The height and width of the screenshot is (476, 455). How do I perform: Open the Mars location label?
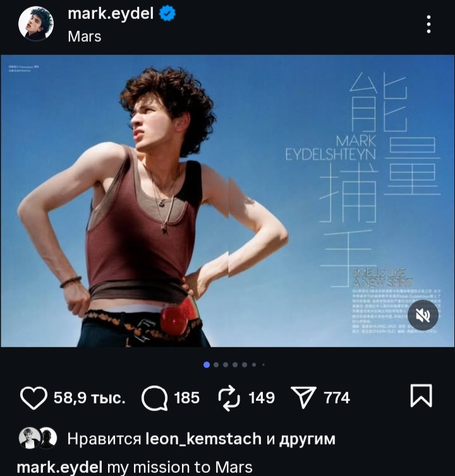click(x=85, y=37)
